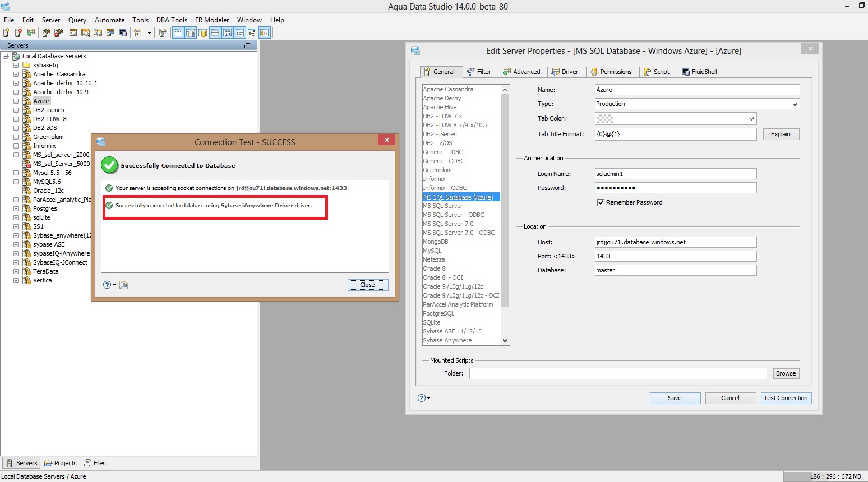Expand the Azure server node

tap(16, 101)
